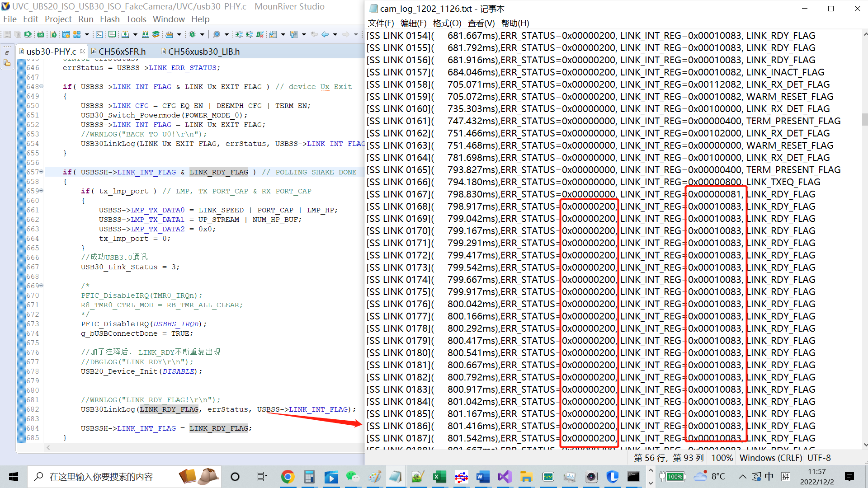Open the debug bug dropdown arrow
Viewport: 868px width, 488px height.
tap(202, 34)
